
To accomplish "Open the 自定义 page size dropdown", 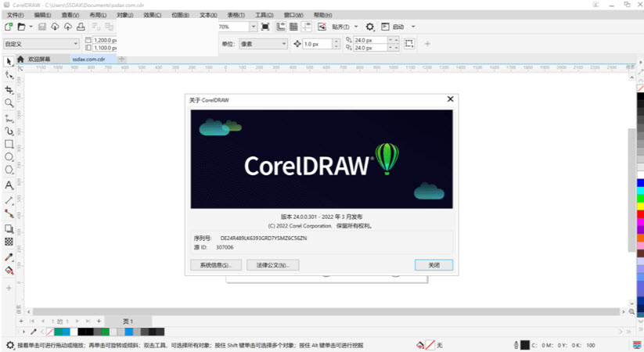I will point(41,44).
